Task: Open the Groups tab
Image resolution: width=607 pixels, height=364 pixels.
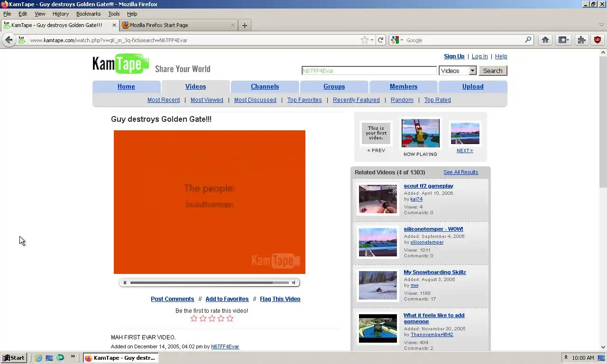Action: [x=334, y=87]
